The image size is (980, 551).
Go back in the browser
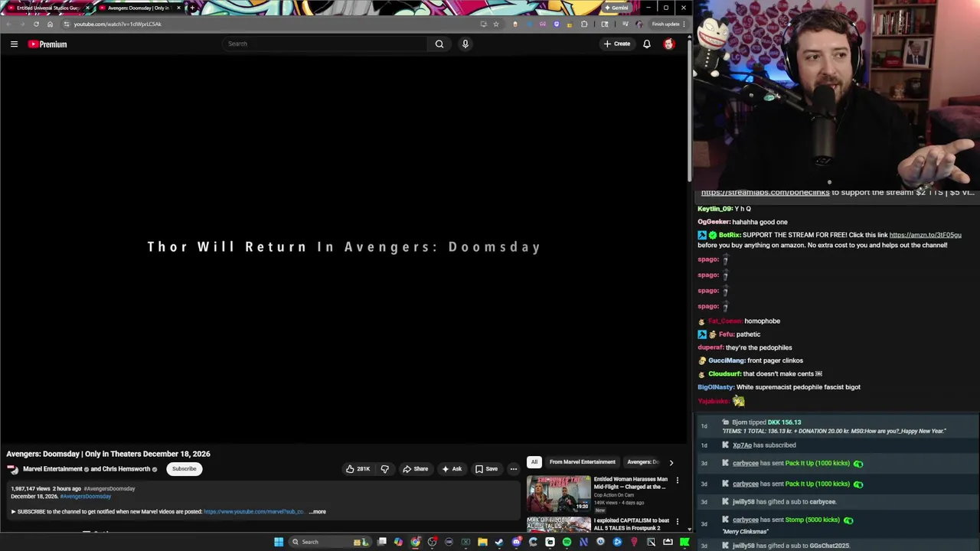pyautogui.click(x=8, y=24)
